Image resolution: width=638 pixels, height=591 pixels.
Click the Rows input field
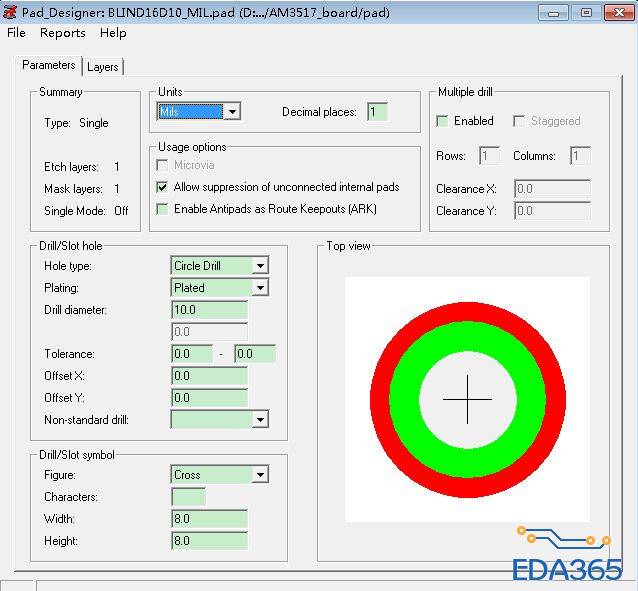coord(489,156)
